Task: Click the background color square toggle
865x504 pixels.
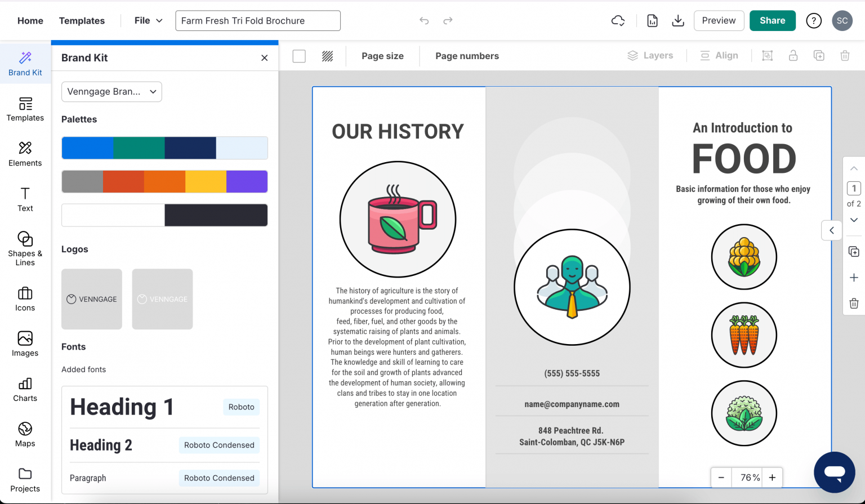Action: click(299, 56)
